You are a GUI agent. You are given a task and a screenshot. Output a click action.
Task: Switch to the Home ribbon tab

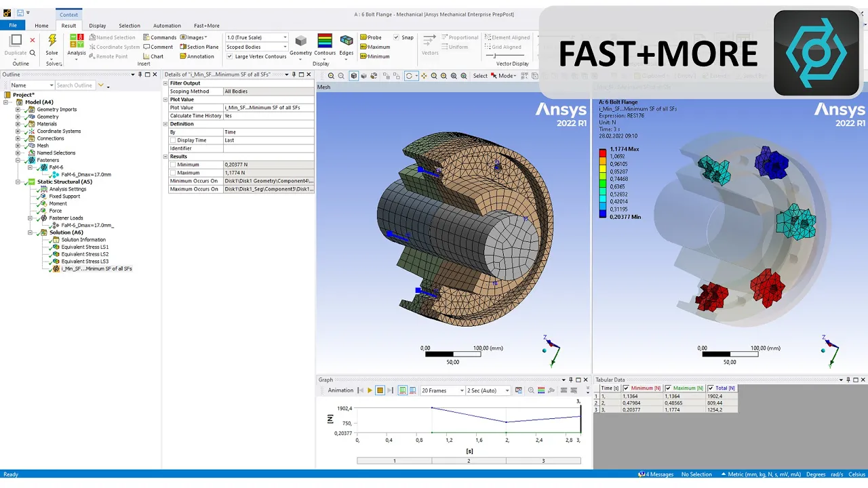(x=41, y=26)
